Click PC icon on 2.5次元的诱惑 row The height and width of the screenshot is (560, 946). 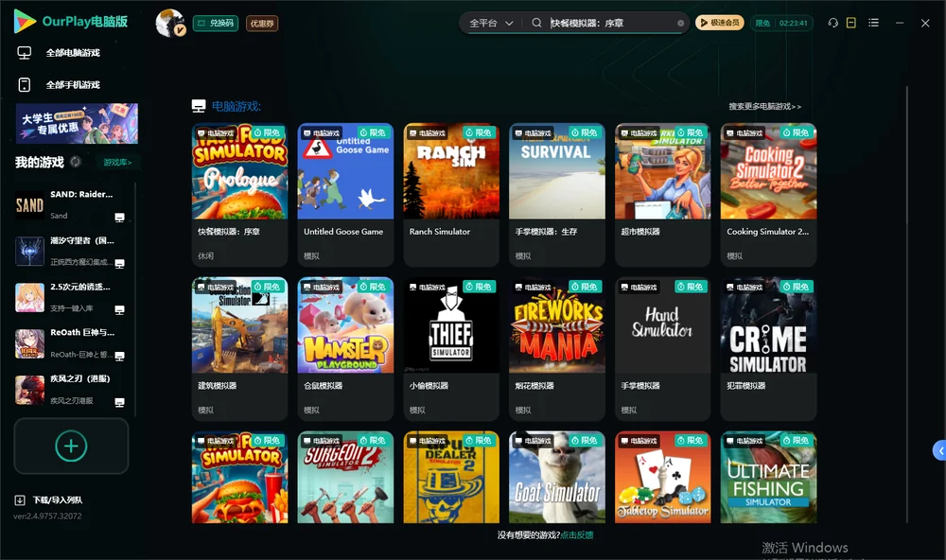coord(119,310)
